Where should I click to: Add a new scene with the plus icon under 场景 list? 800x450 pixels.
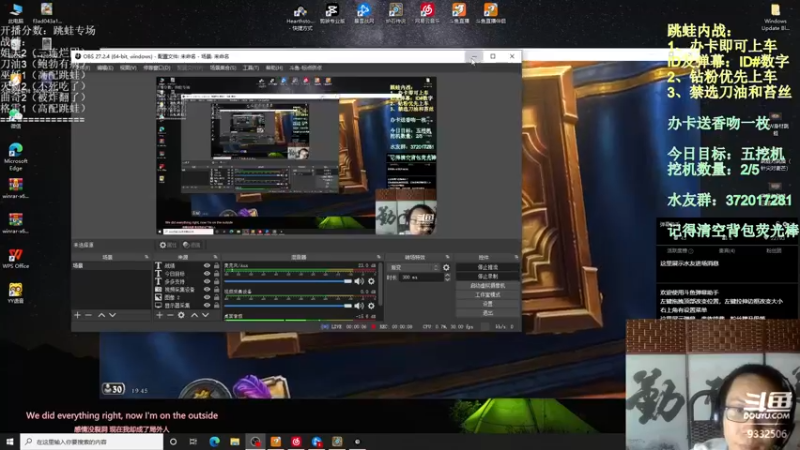pyautogui.click(x=78, y=315)
